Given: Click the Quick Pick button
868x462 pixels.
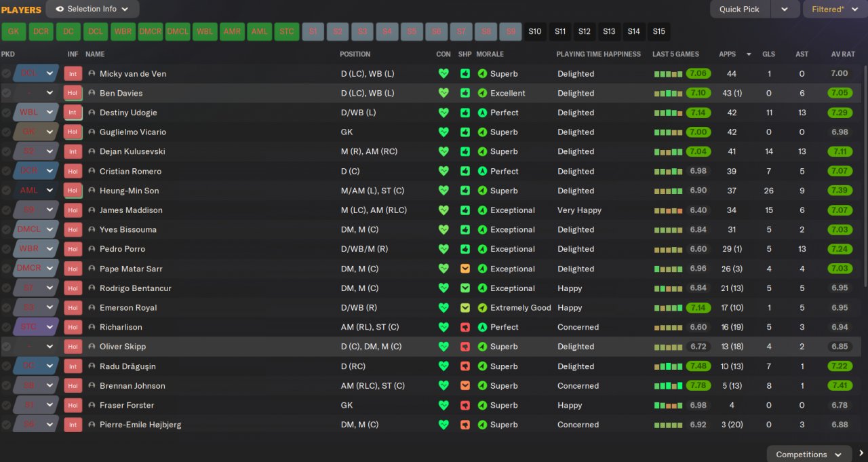Looking at the screenshot, I should tap(740, 9).
